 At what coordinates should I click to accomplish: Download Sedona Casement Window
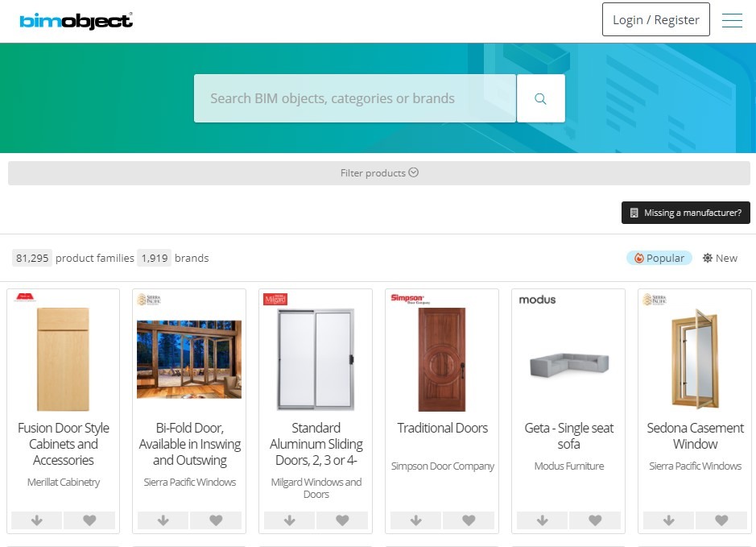coord(668,520)
